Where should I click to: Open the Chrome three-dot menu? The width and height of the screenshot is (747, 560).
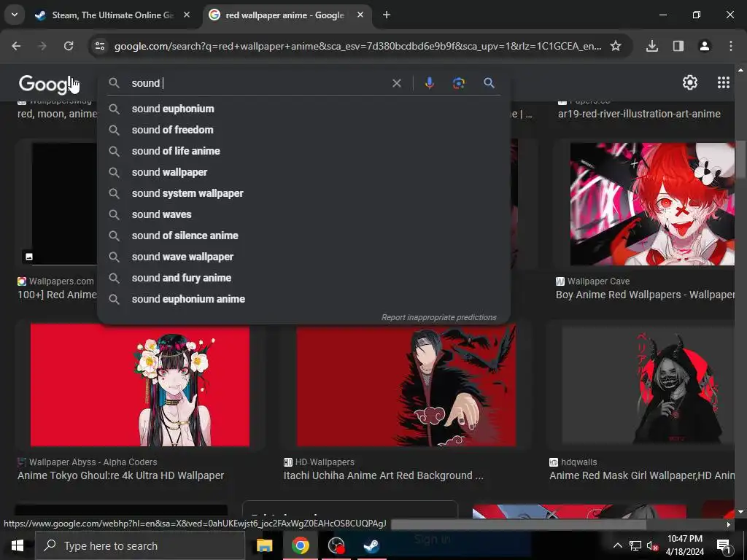click(x=731, y=46)
